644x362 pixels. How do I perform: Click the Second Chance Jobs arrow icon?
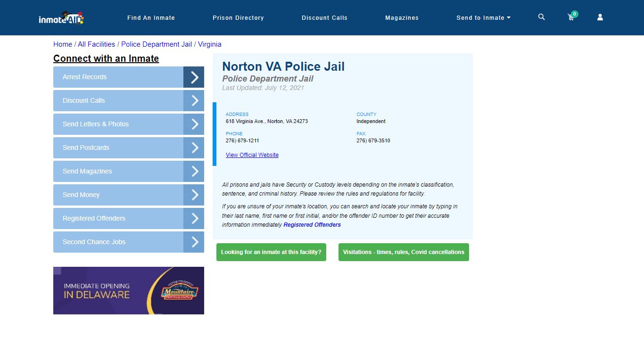tap(194, 242)
